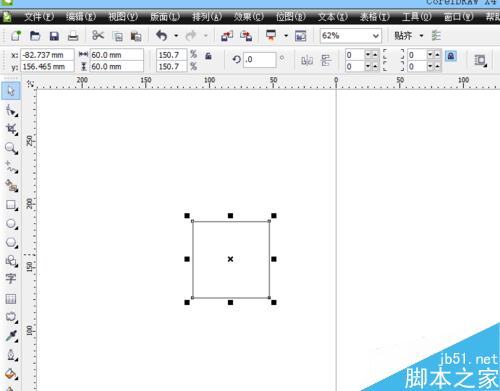Click the options icon right of 贴齐
This screenshot has width=500, height=391.
436,35
